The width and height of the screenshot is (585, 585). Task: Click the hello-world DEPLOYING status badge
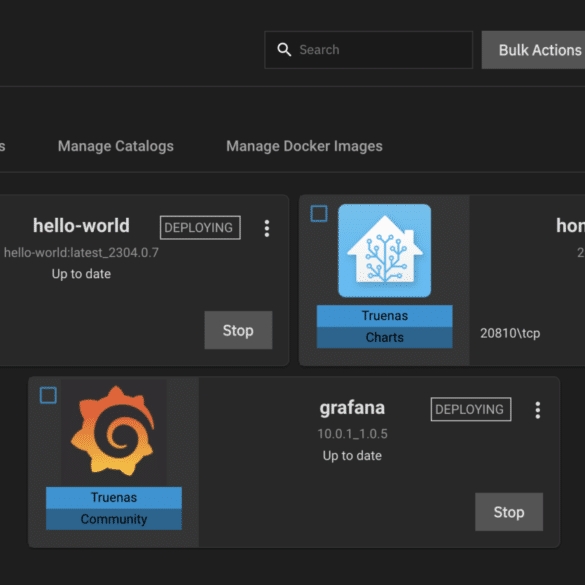point(200,228)
